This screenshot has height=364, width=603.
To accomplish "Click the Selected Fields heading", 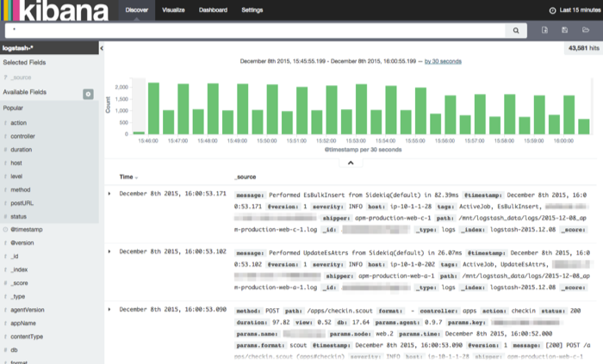I will (24, 62).
